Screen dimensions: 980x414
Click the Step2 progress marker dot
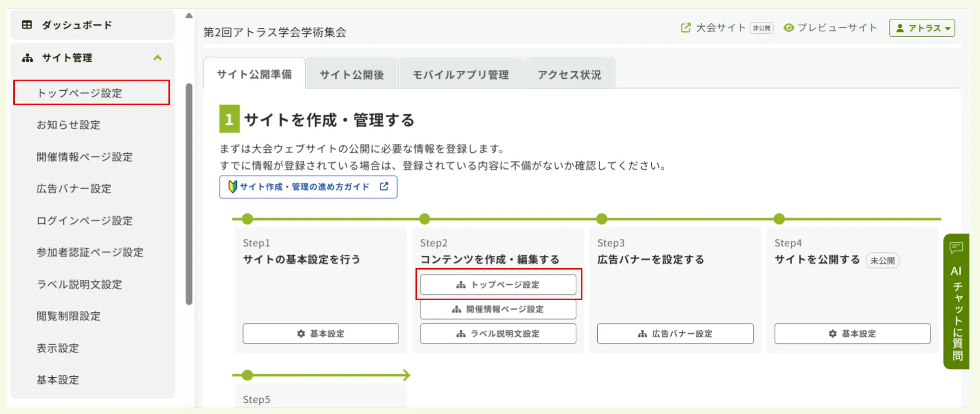click(425, 219)
